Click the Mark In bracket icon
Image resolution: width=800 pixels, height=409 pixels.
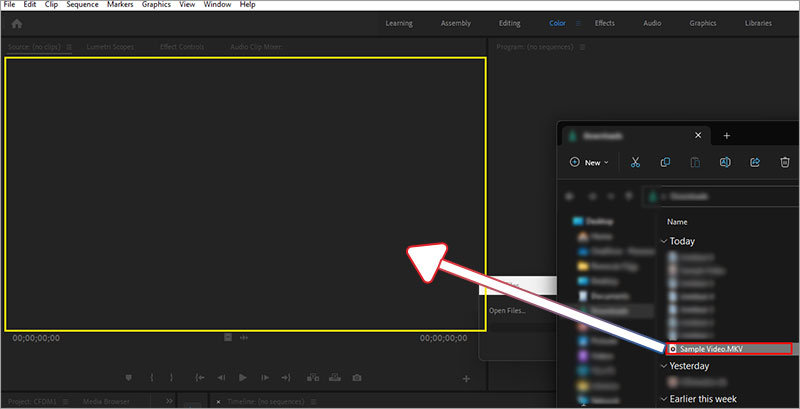tap(152, 378)
